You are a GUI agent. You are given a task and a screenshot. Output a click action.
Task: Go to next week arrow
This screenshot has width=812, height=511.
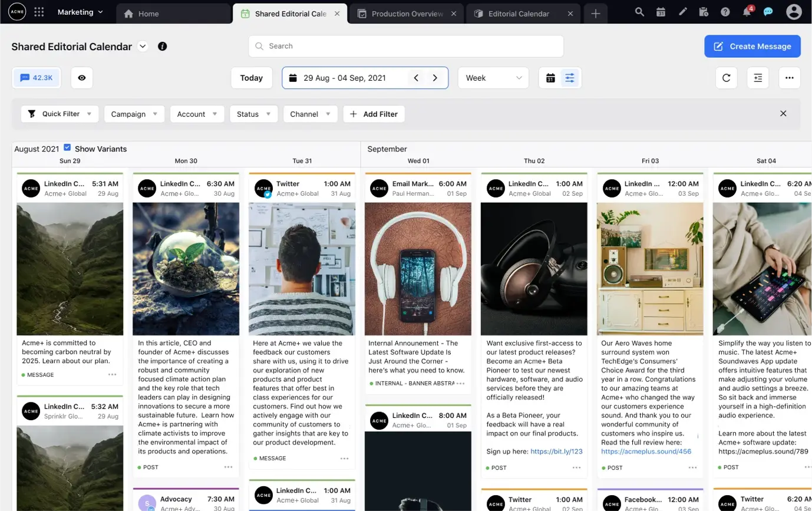[x=435, y=78]
